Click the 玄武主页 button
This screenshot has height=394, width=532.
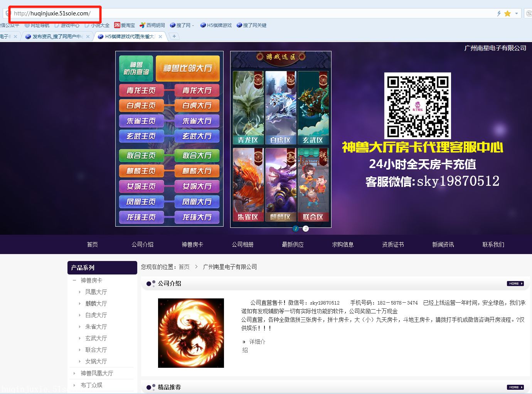click(141, 136)
